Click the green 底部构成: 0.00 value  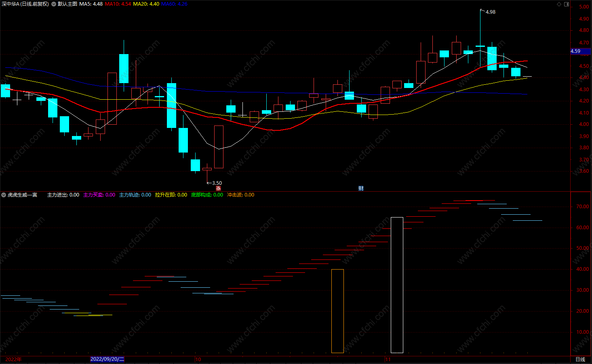click(207, 195)
